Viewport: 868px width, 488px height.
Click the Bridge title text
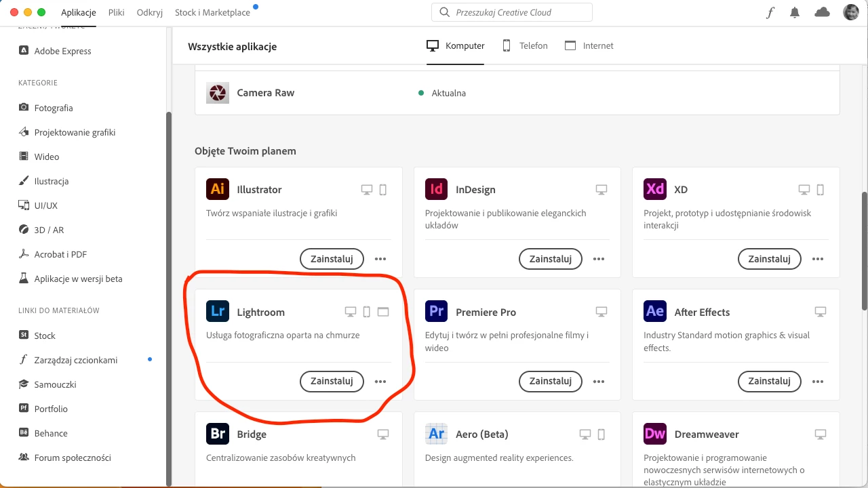(252, 434)
